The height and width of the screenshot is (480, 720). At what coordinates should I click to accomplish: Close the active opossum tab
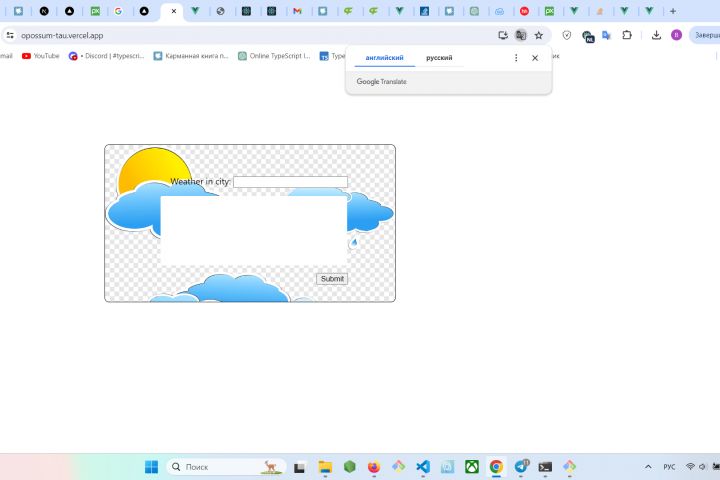click(x=174, y=11)
